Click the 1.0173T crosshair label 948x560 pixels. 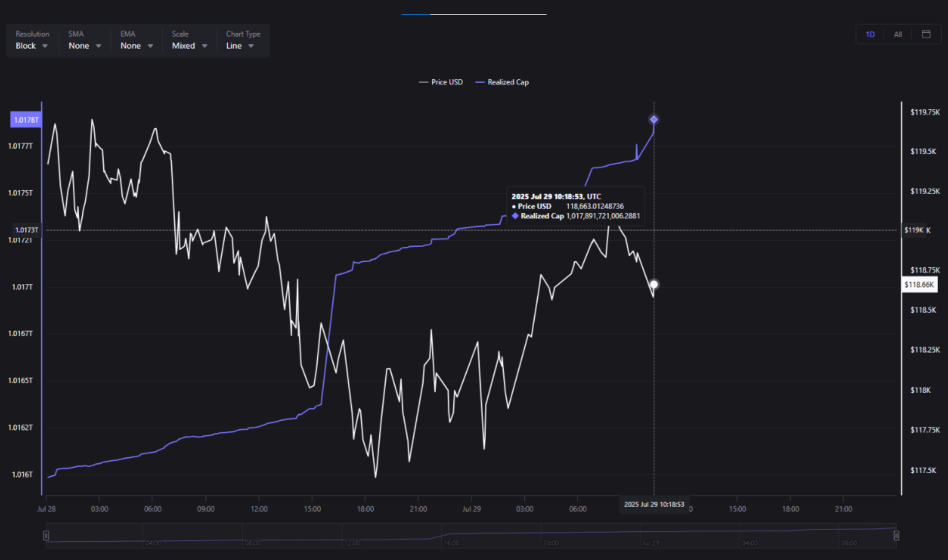[x=26, y=230]
